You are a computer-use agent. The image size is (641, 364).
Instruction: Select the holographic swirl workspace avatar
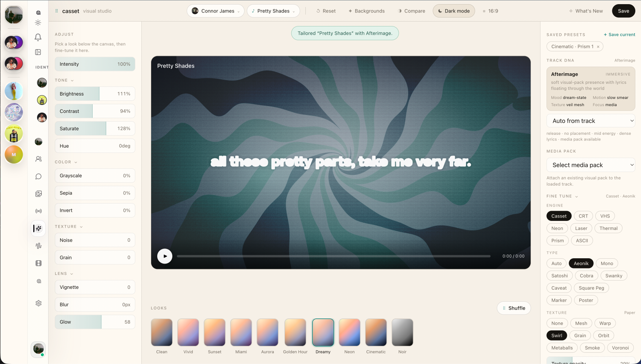click(x=14, y=112)
